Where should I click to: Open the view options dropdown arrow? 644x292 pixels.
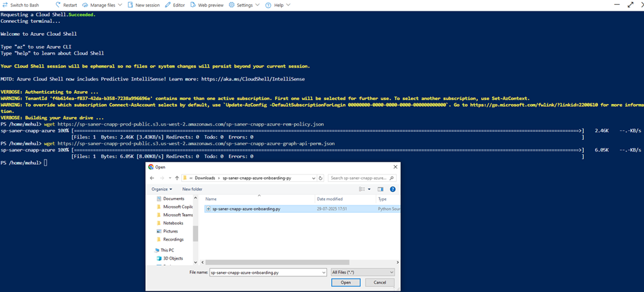point(369,189)
